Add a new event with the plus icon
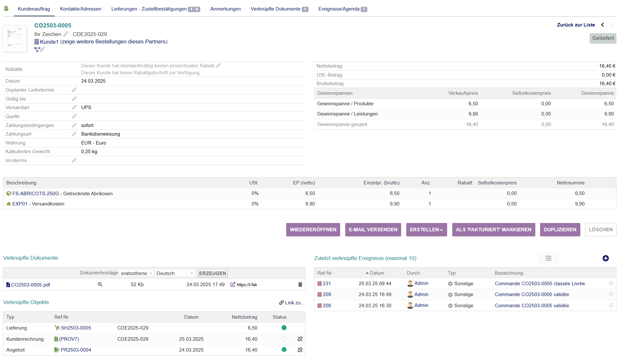 [x=605, y=258]
